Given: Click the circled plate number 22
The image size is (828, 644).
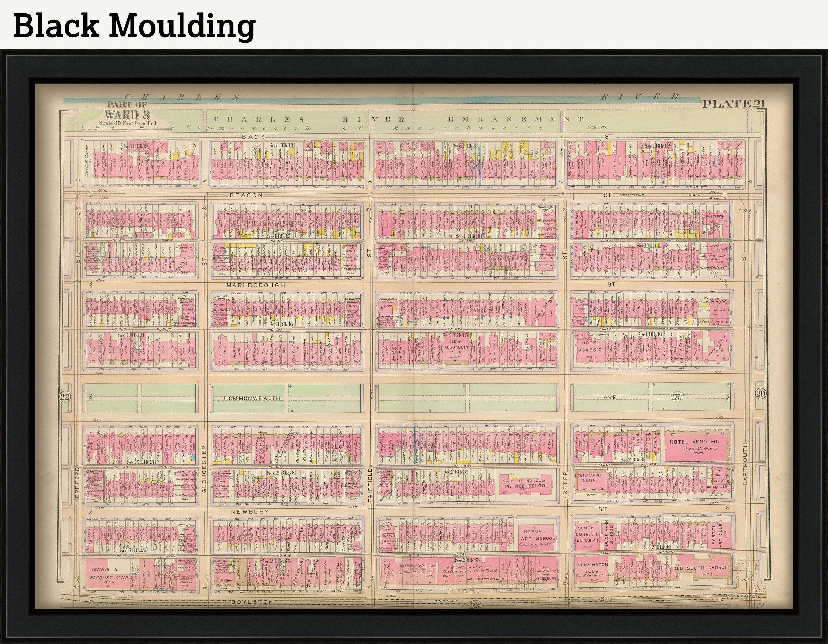Looking at the screenshot, I should (x=65, y=397).
